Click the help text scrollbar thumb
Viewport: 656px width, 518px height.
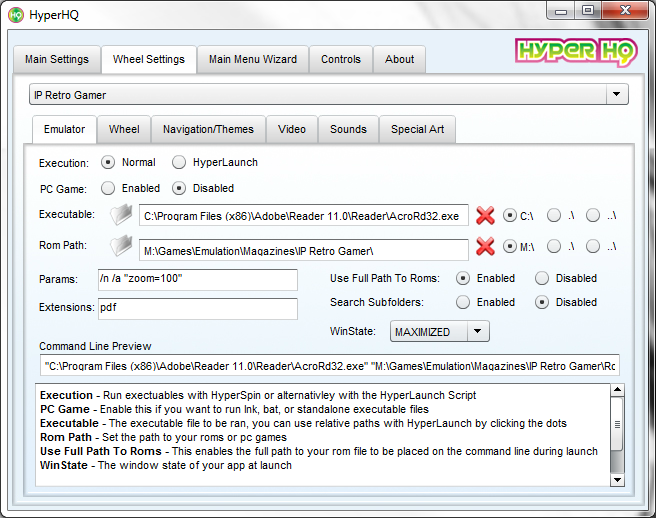617,424
